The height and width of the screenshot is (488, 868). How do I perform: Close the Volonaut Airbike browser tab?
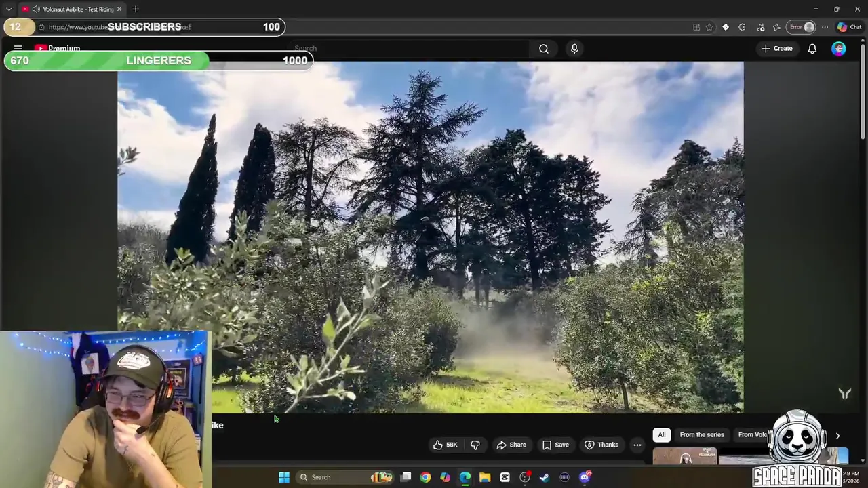click(119, 9)
